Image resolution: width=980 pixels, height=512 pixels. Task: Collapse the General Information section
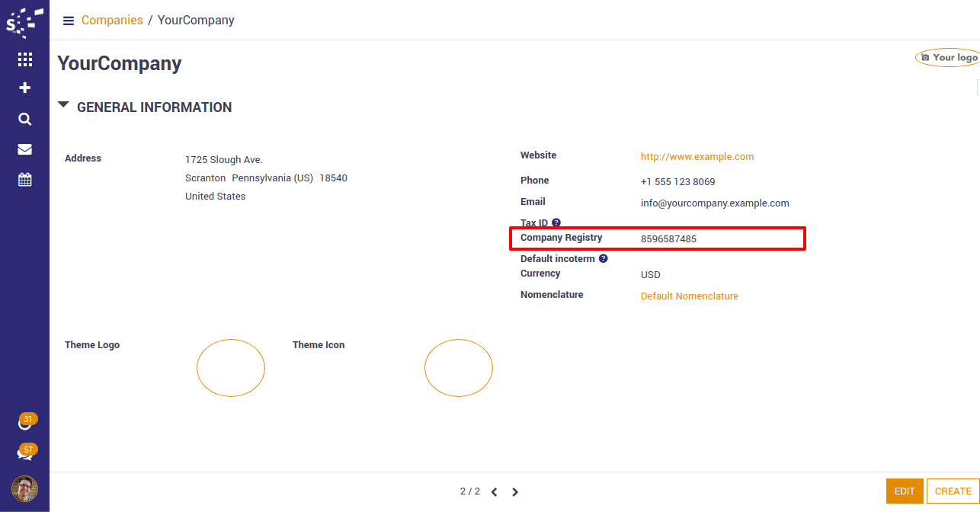[x=63, y=106]
